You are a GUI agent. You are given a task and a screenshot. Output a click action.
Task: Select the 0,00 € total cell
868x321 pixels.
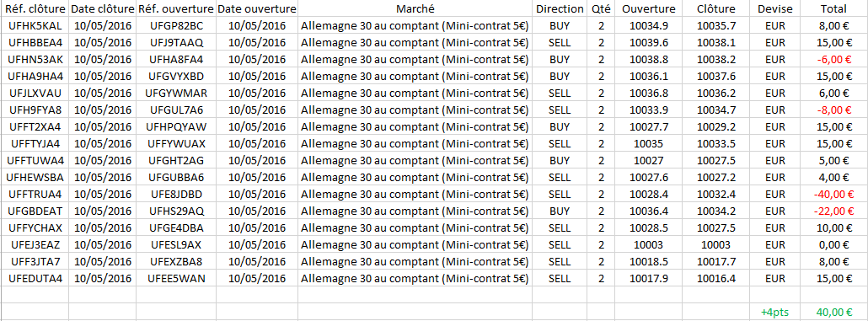point(833,244)
